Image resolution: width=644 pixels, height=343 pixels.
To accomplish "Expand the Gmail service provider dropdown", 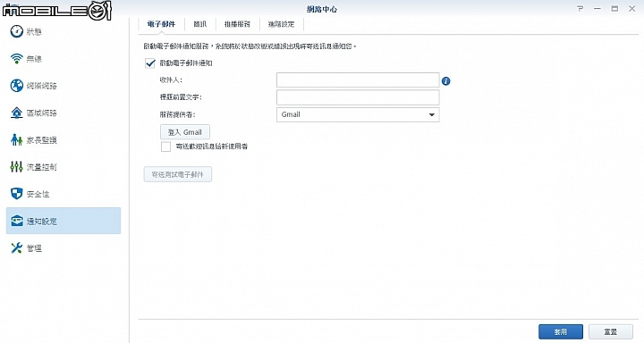I will tap(358, 114).
